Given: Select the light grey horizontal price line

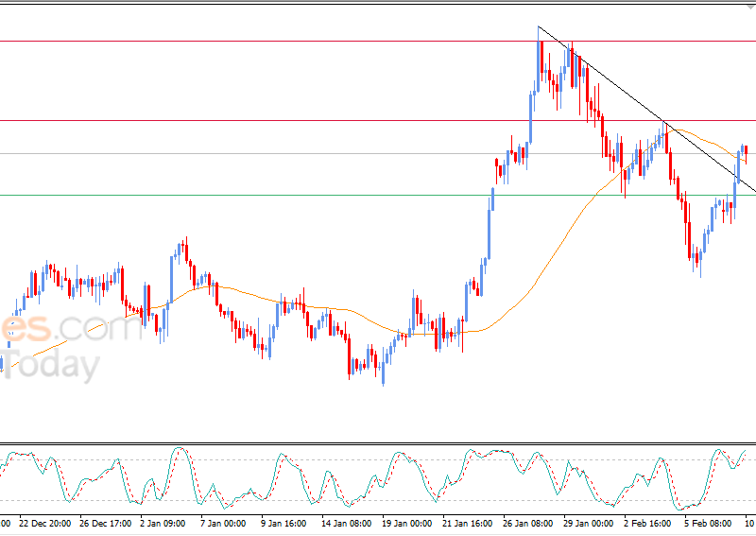Looking at the screenshot, I should 283,153.
